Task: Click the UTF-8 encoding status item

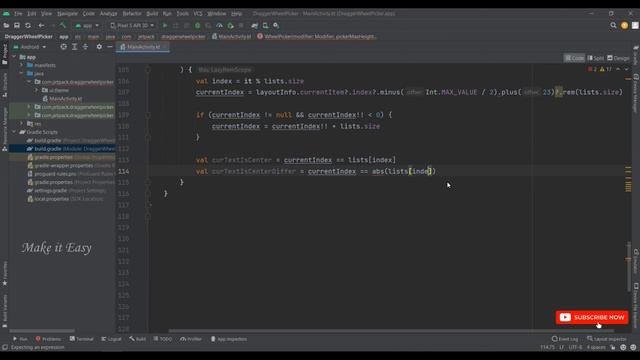Action: tap(575, 347)
